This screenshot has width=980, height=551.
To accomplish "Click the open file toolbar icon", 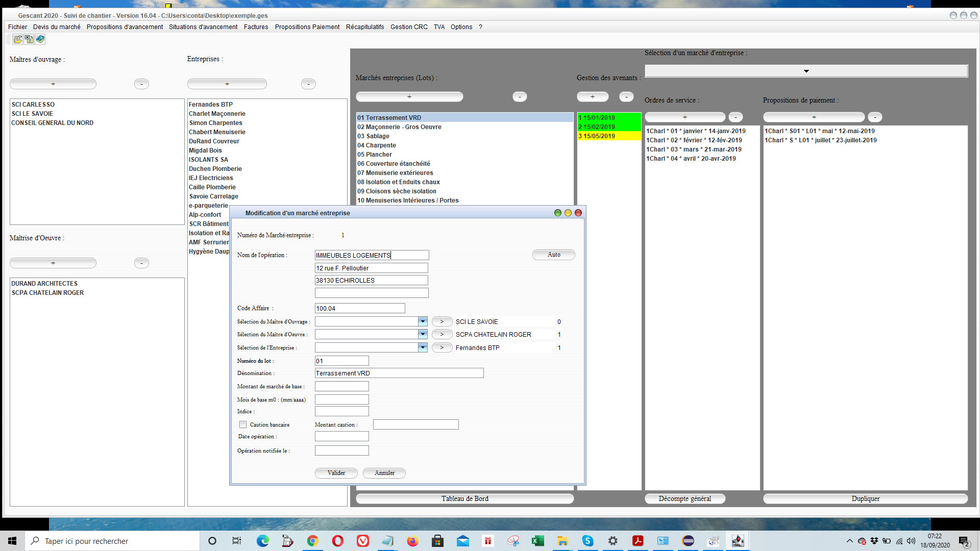I will tap(18, 39).
